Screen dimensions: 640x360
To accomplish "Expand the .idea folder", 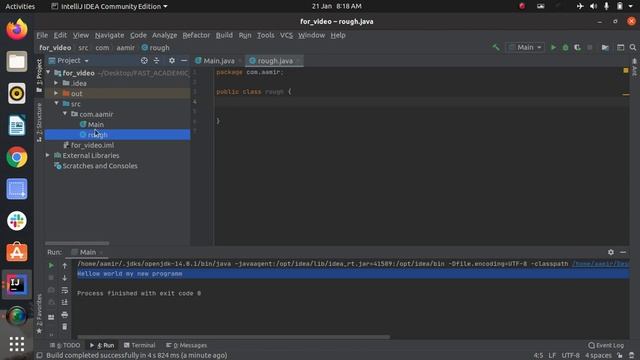I will (56, 83).
